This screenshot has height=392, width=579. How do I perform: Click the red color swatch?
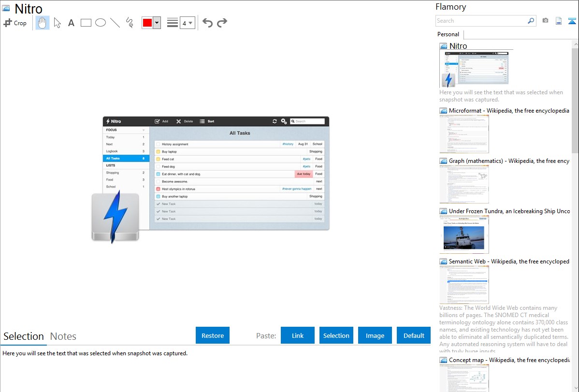click(x=147, y=23)
